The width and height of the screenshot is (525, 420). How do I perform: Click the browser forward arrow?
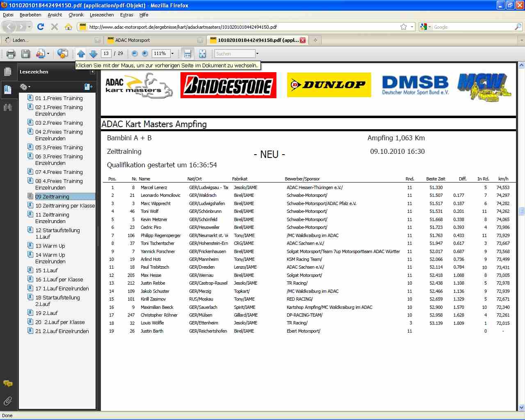tap(22, 27)
